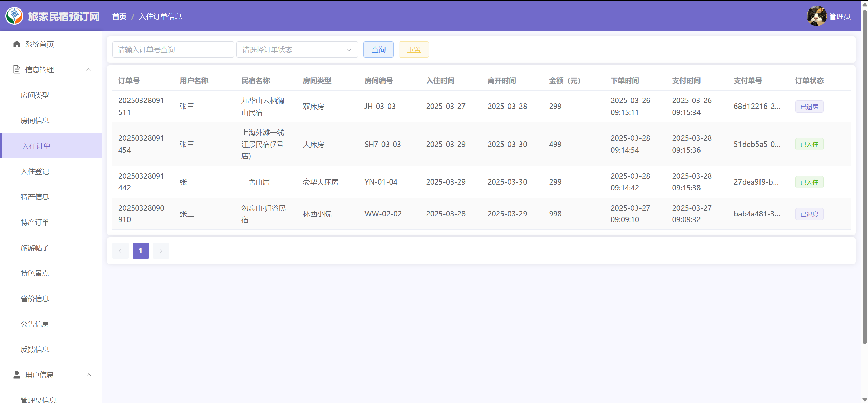Go to previous page arrow
Image resolution: width=868 pixels, height=403 pixels.
pyautogui.click(x=120, y=251)
